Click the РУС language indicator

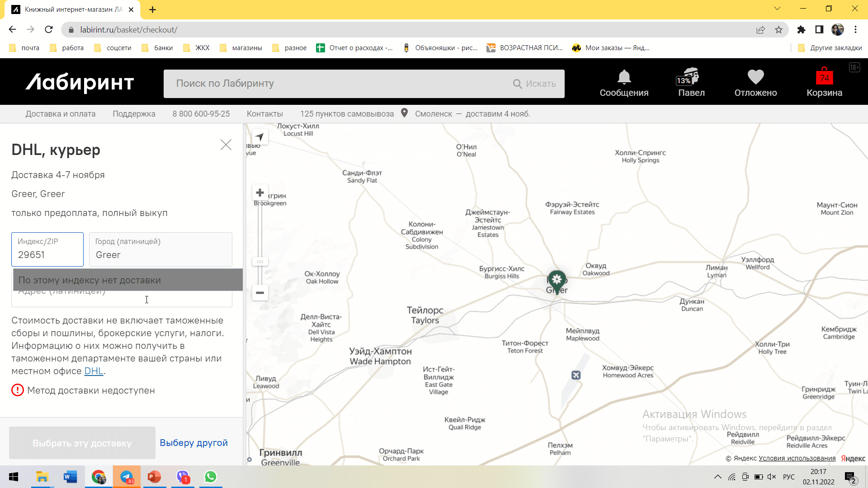[789, 477]
